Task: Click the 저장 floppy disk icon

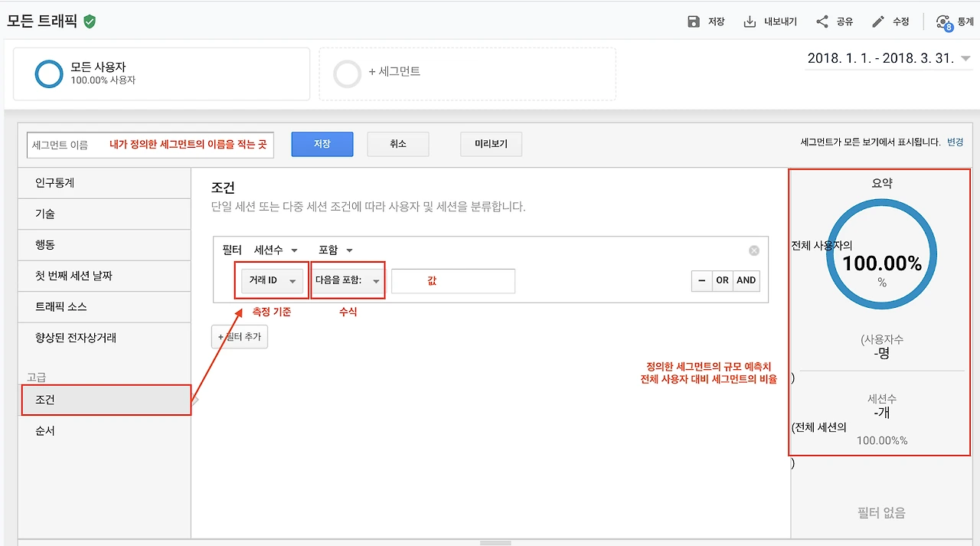Action: click(x=694, y=21)
